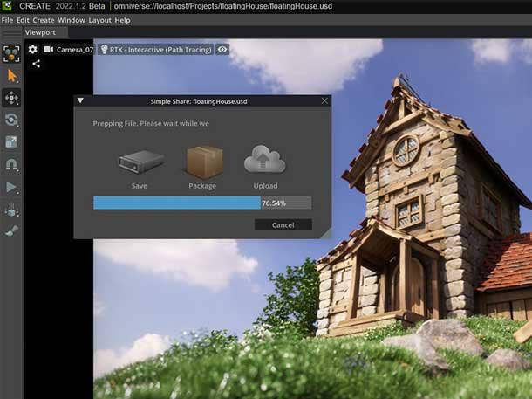
Task: Select the arrow Select tool
Action: [11, 75]
